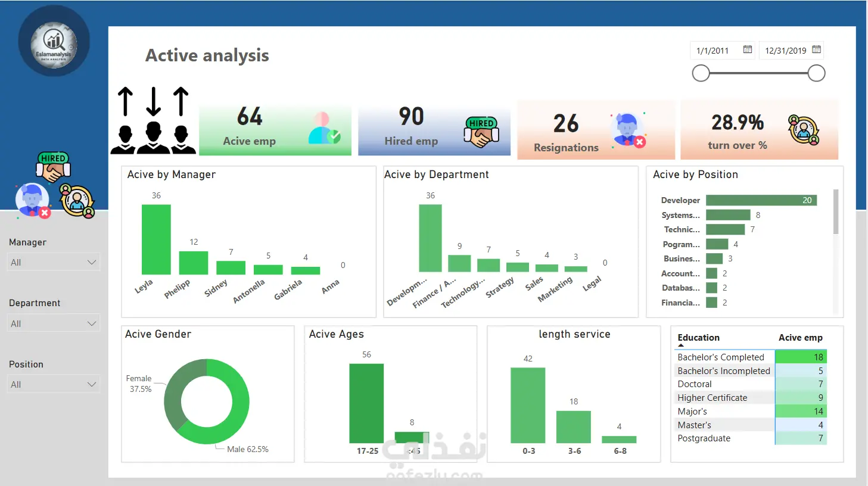Open the Hired page via sidebar handshake icon
Image resolution: width=868 pixels, height=486 pixels.
54,167
